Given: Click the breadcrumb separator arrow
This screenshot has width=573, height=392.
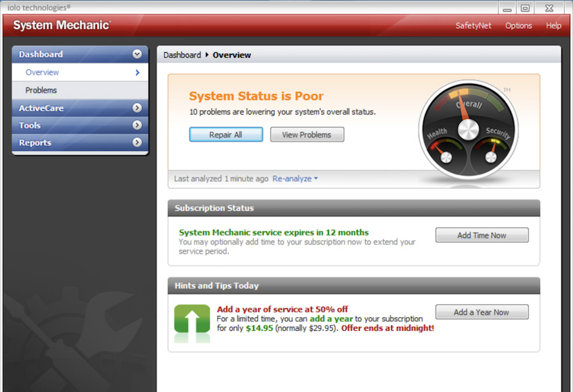Looking at the screenshot, I should (x=207, y=55).
